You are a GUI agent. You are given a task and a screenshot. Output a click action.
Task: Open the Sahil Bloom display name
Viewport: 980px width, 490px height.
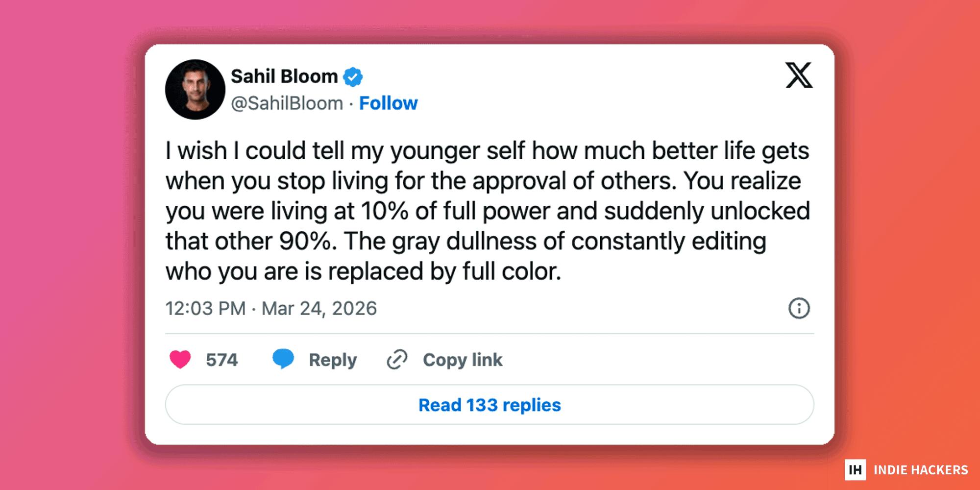284,76
